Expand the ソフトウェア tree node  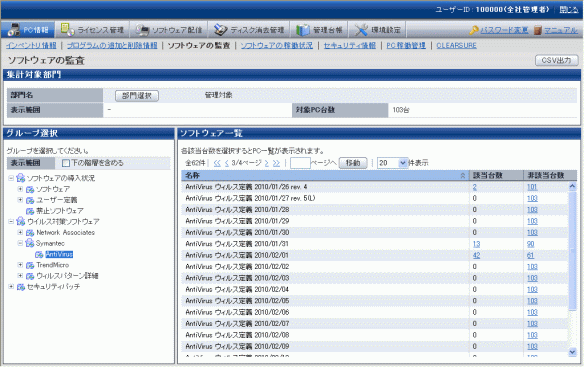pyautogui.click(x=20, y=189)
